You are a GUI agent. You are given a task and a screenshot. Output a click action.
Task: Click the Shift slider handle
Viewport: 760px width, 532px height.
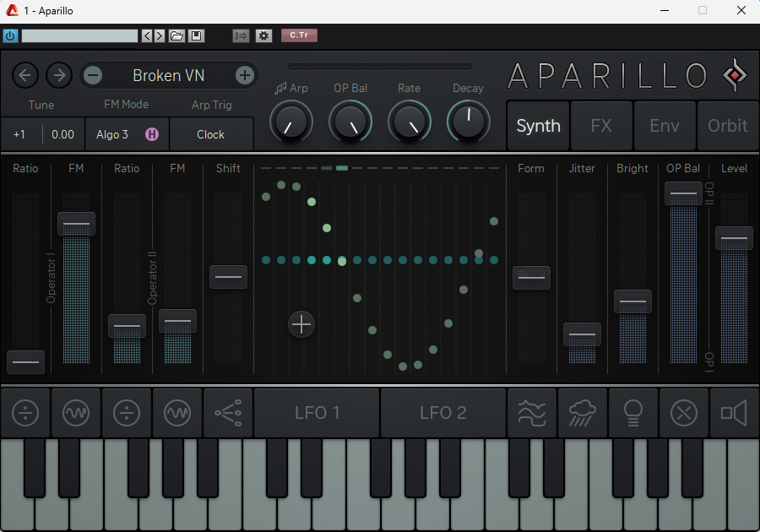coord(228,277)
